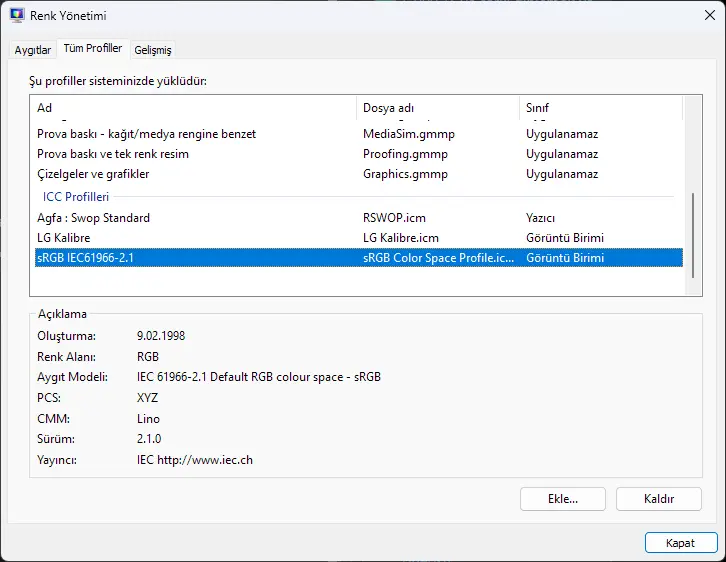The width and height of the screenshot is (726, 562).
Task: Select the Çizelgeler ve grafikler profile
Action: pos(359,174)
